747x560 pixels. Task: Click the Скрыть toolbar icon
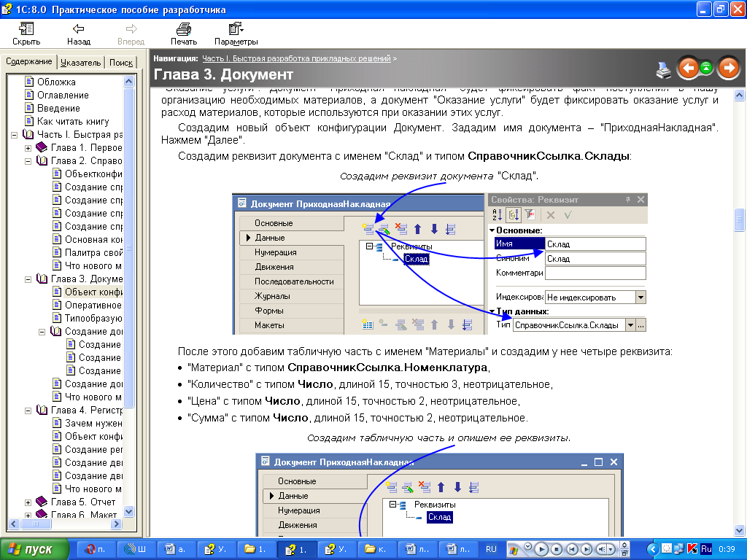26,34
